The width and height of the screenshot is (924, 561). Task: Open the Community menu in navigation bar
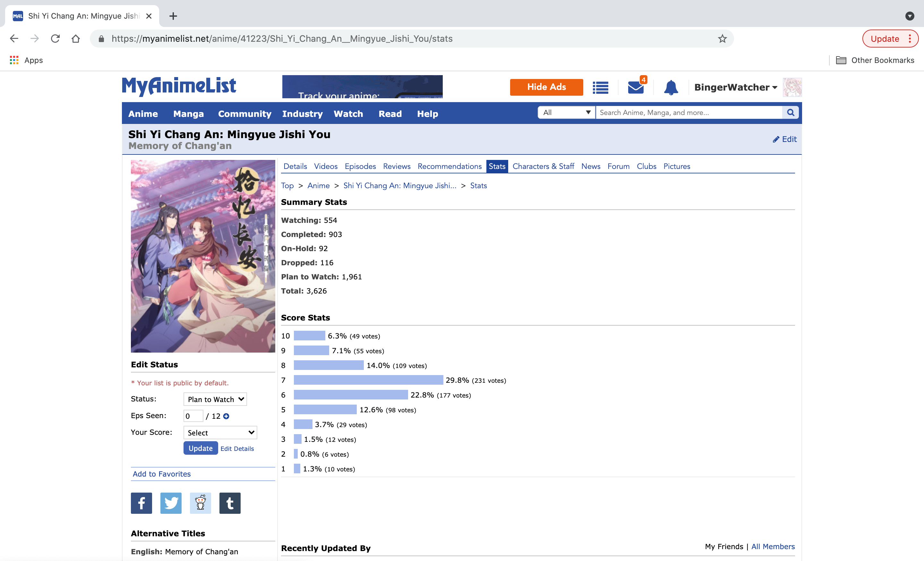coord(244,114)
